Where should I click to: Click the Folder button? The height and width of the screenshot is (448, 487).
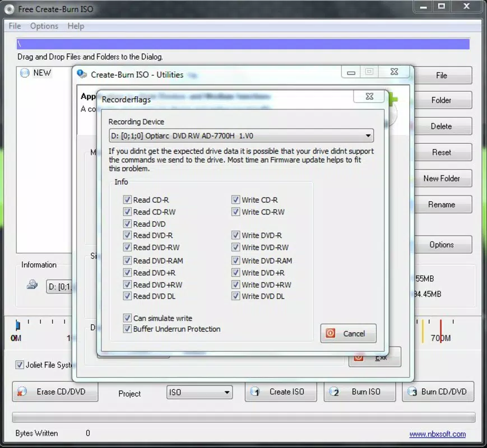click(443, 100)
